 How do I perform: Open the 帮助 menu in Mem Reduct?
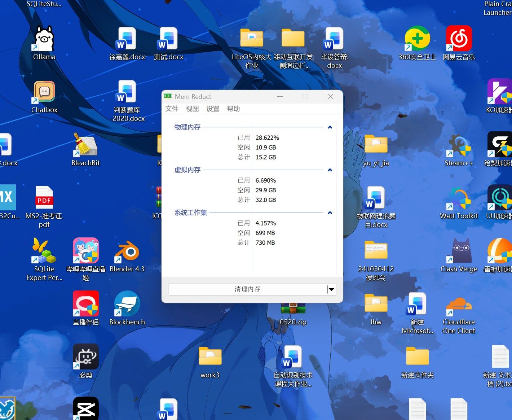(233, 109)
